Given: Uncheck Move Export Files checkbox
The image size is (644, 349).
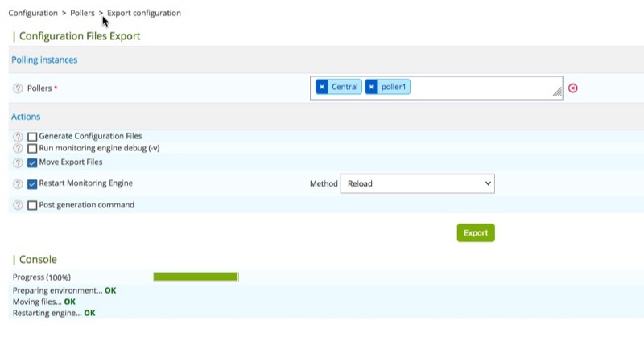Looking at the screenshot, I should click(x=33, y=162).
